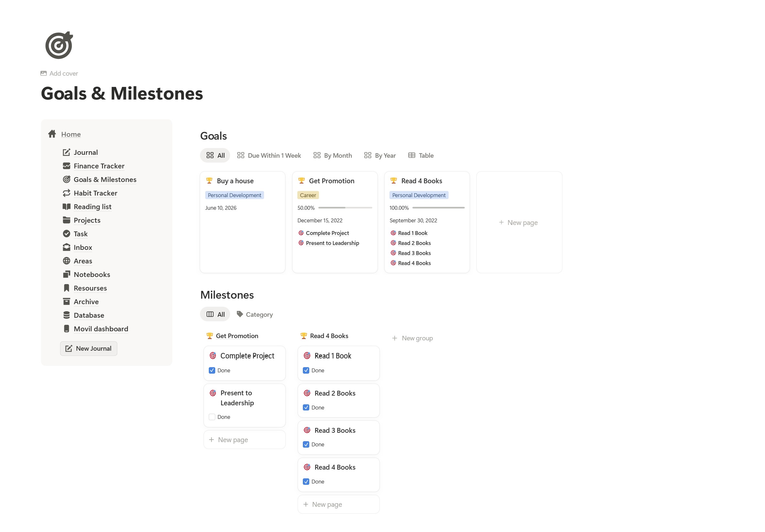This screenshot has height=532, width=765.
Task: Click the Notebooks icon in sidebar
Action: (x=66, y=274)
